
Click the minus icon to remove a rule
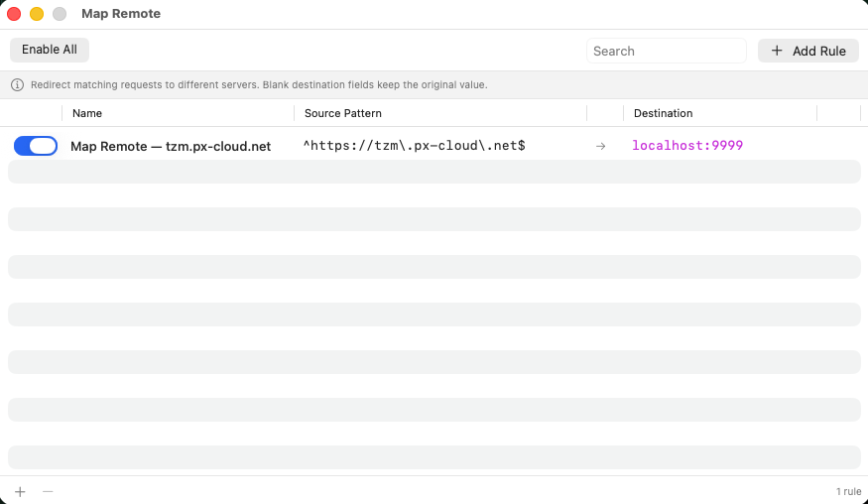pyautogui.click(x=48, y=491)
